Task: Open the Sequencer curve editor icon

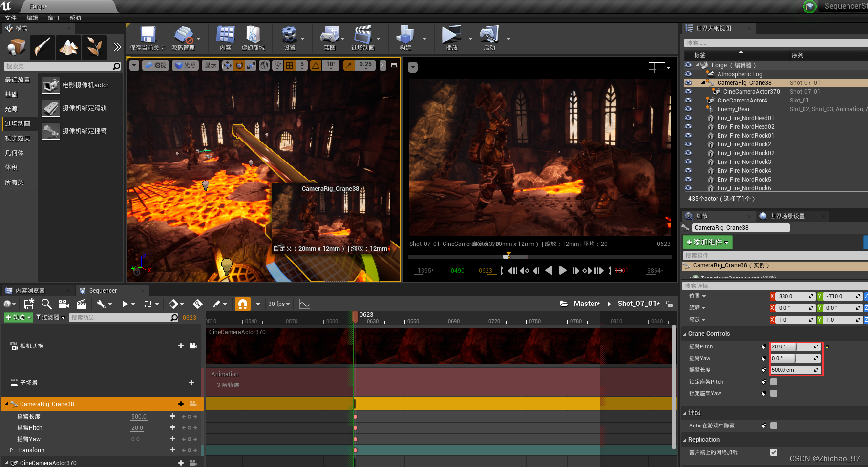Action: 304,304
